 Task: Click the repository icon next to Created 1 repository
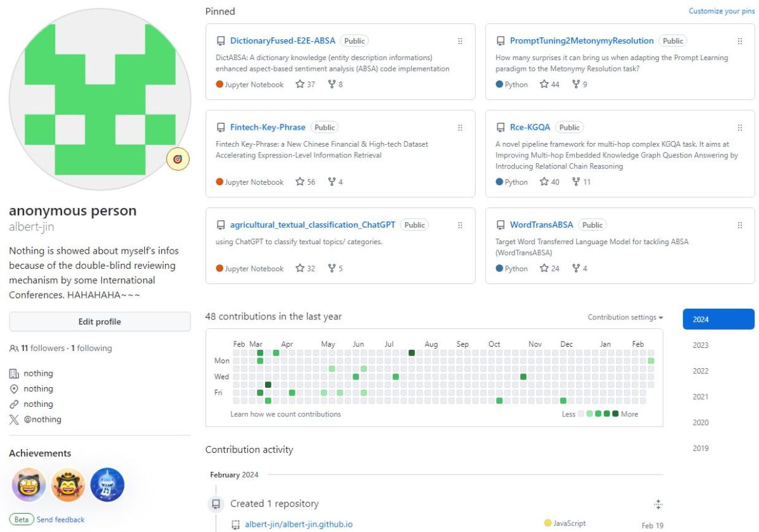[x=216, y=504]
